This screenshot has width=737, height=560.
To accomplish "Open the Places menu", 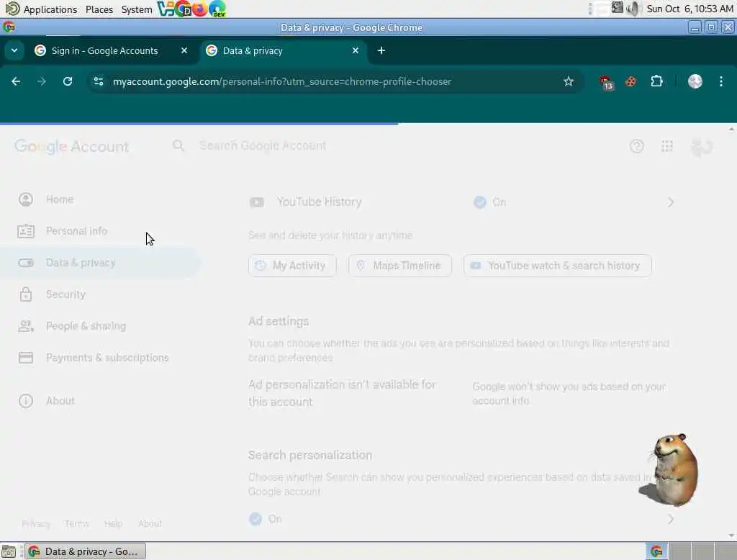I will coord(99,9).
